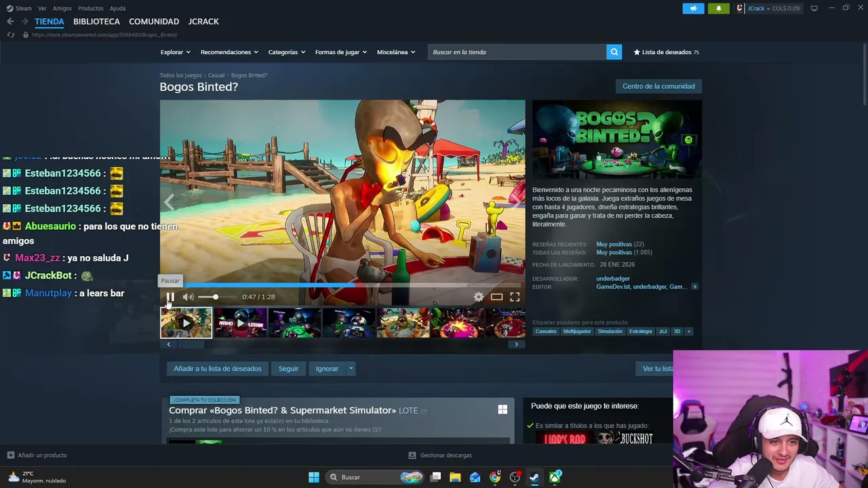Screen dimensions: 868x488
Task: Expand the full editor list plus button
Action: (x=694, y=287)
